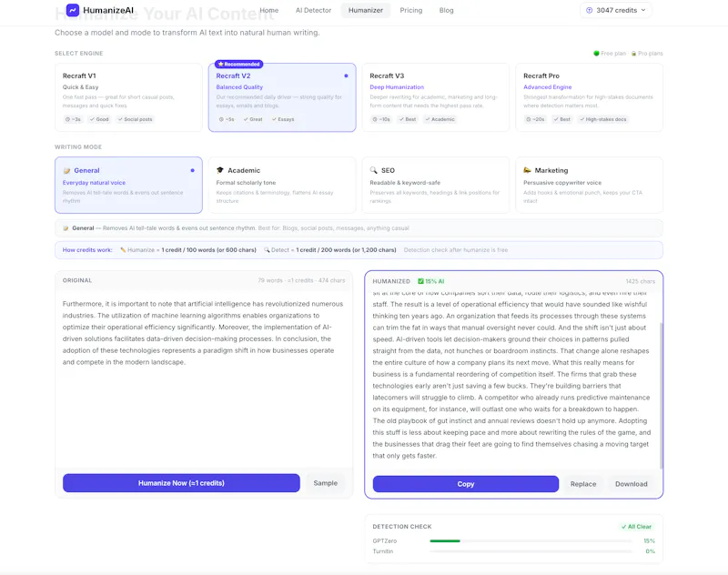Open the AI Detector page
The image size is (728, 575).
313,10
